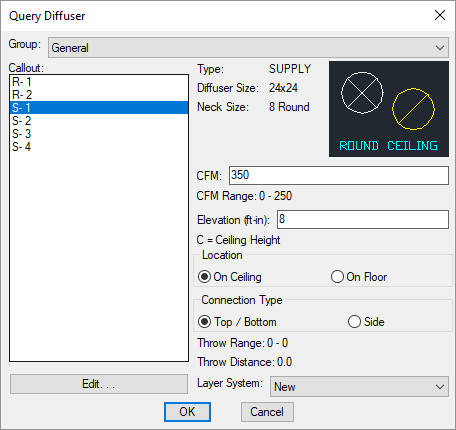This screenshot has width=456, height=430.
Task: Click the Cancel button
Action: (267, 412)
